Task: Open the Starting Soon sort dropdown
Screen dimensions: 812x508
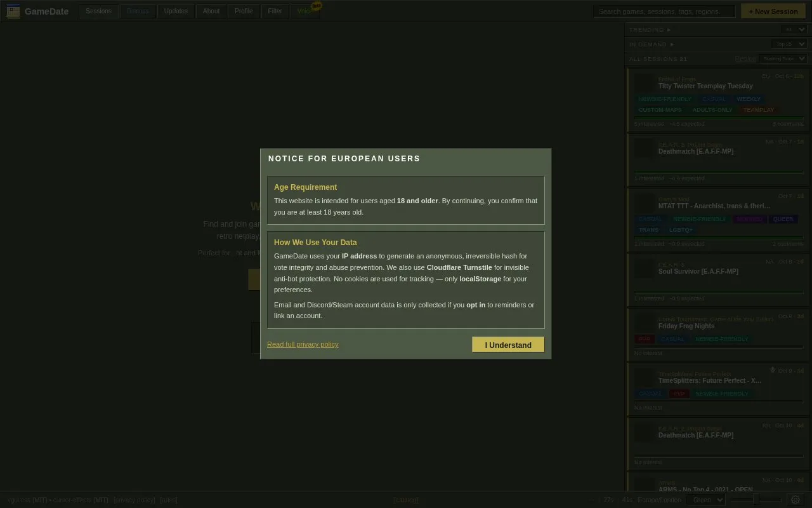Action: (x=783, y=58)
